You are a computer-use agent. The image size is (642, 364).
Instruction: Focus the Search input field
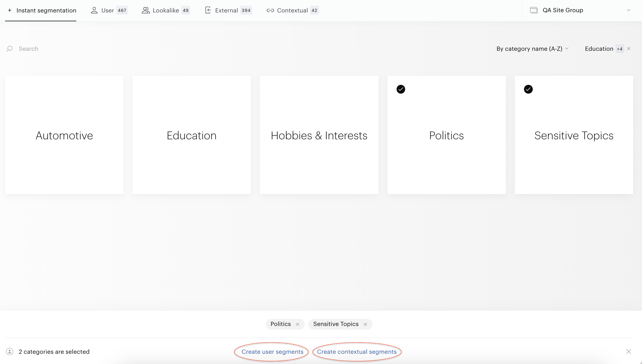click(28, 49)
